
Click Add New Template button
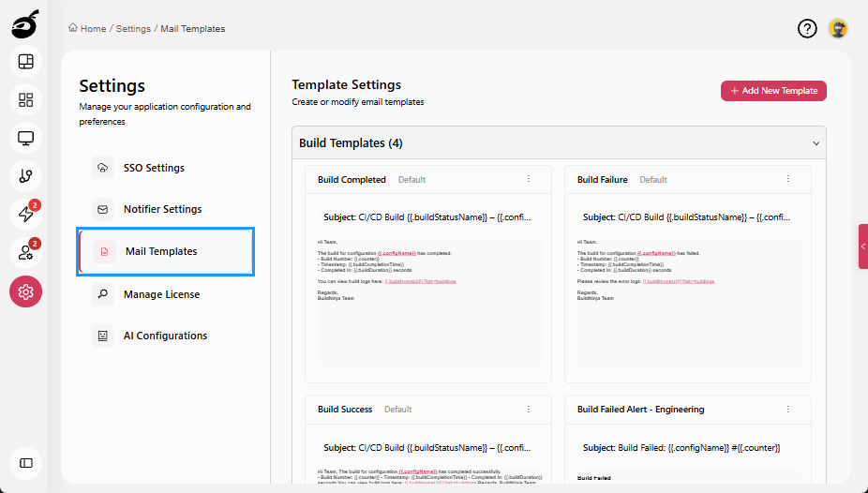coord(773,91)
